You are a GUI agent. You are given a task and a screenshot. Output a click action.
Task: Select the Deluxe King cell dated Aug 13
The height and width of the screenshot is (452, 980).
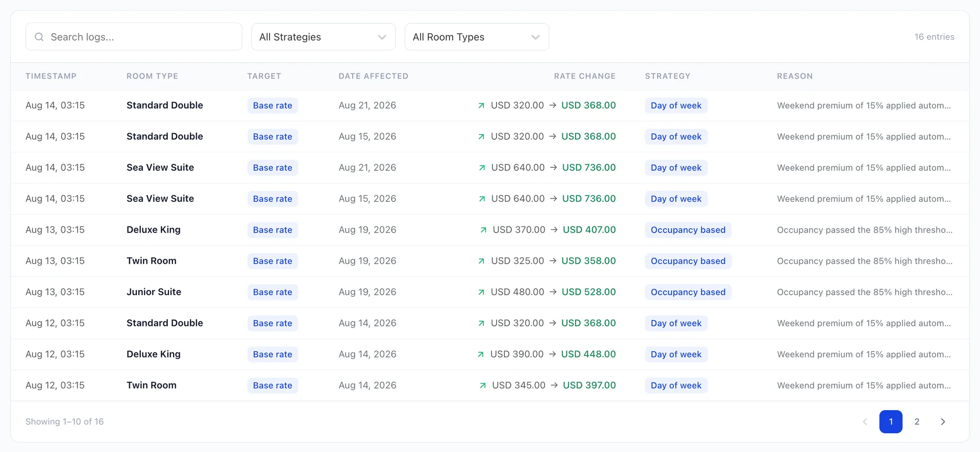(x=154, y=230)
